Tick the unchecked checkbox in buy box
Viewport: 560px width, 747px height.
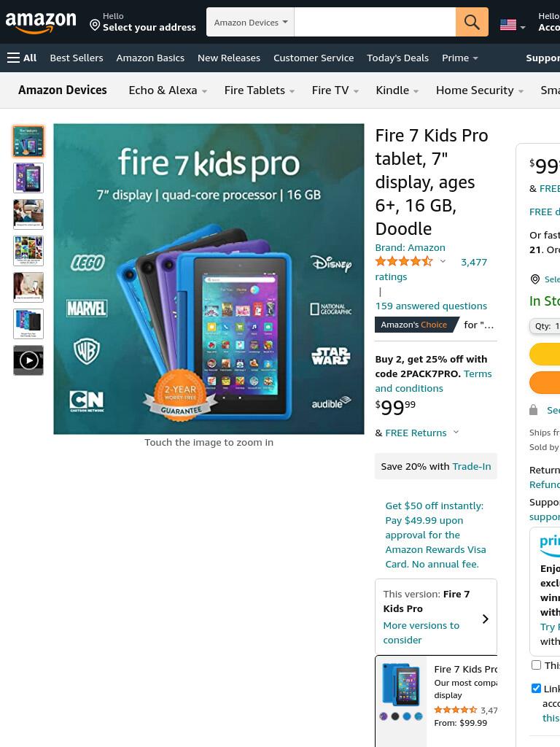coord(536,665)
